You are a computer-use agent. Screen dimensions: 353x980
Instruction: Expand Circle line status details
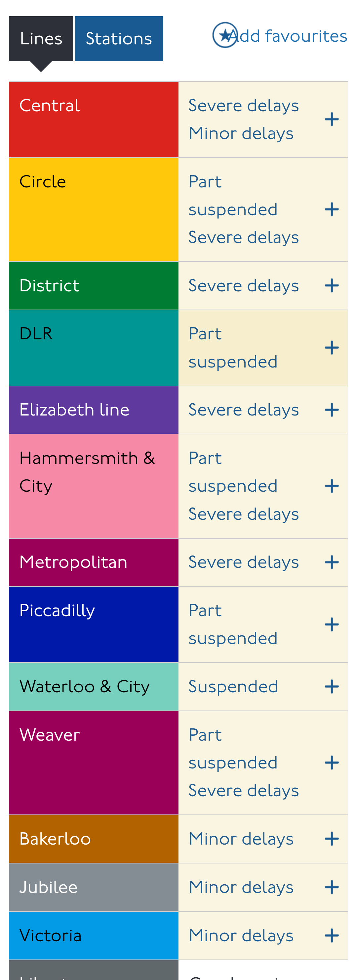[332, 209]
